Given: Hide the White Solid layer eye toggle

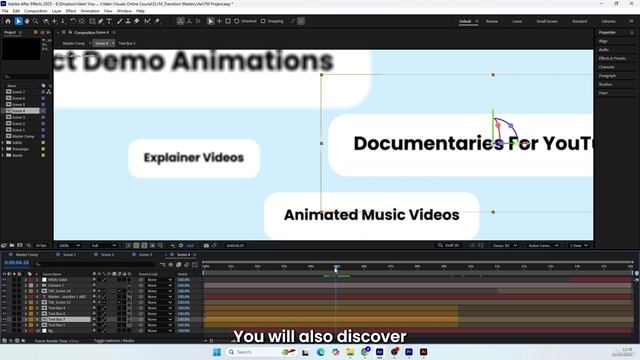Looking at the screenshot, I should (x=4, y=280).
